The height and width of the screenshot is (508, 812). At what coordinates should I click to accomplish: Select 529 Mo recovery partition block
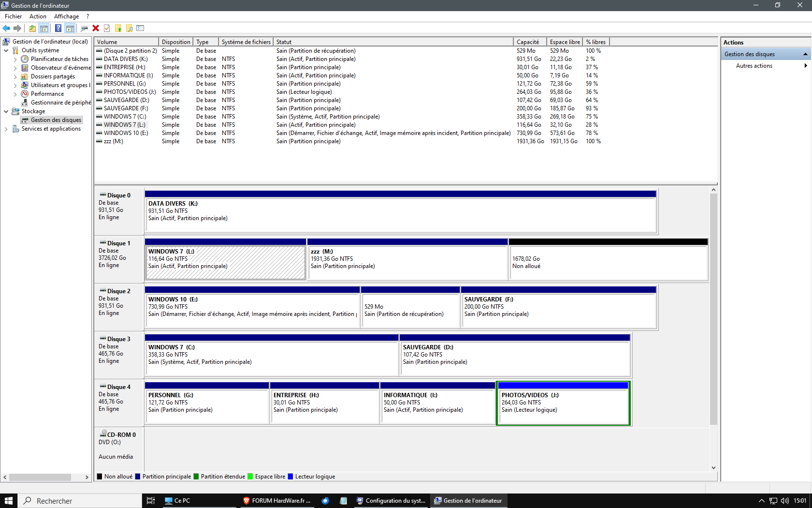tap(410, 307)
